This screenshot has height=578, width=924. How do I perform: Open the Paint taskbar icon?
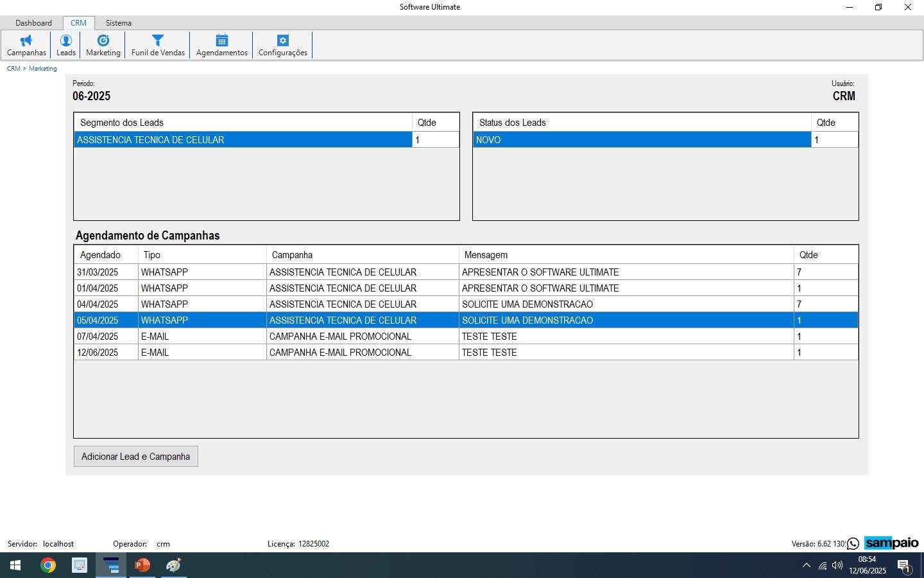coord(173,565)
